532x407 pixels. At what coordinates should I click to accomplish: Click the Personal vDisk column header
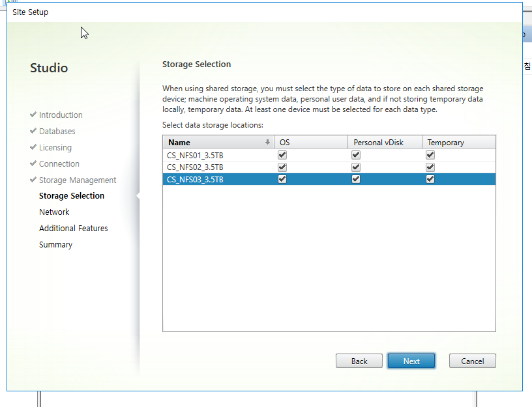385,143
